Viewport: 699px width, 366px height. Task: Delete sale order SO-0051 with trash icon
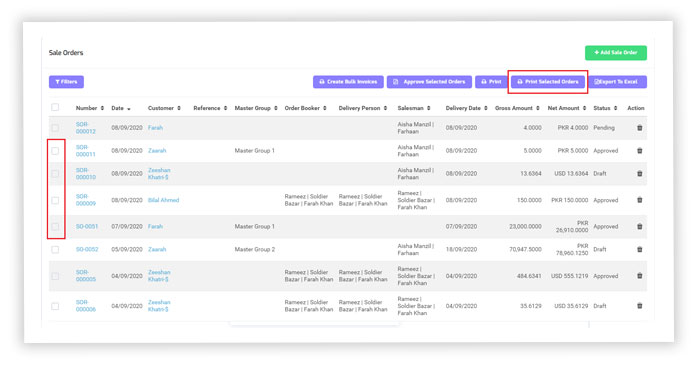tap(639, 226)
